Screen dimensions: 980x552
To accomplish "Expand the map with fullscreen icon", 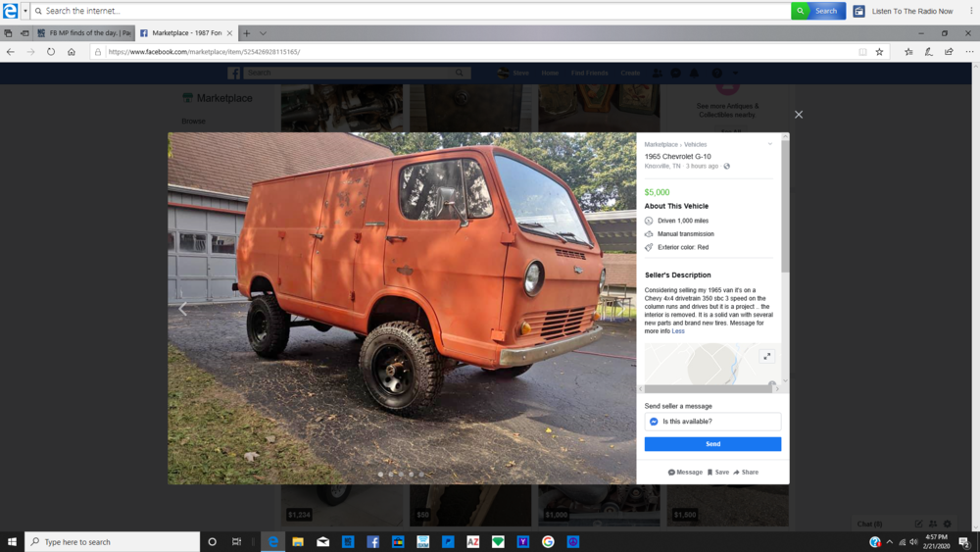I will pyautogui.click(x=767, y=356).
